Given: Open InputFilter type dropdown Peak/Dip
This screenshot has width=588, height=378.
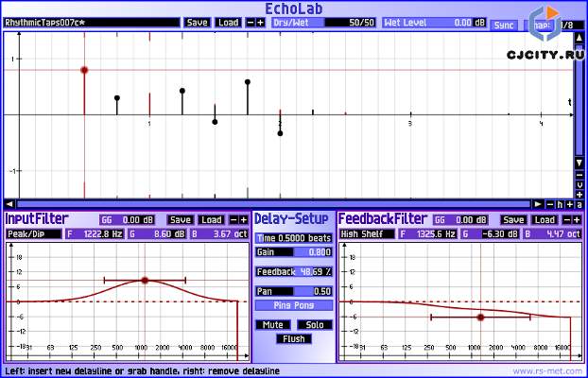Looking at the screenshot, I should pyautogui.click(x=33, y=234).
